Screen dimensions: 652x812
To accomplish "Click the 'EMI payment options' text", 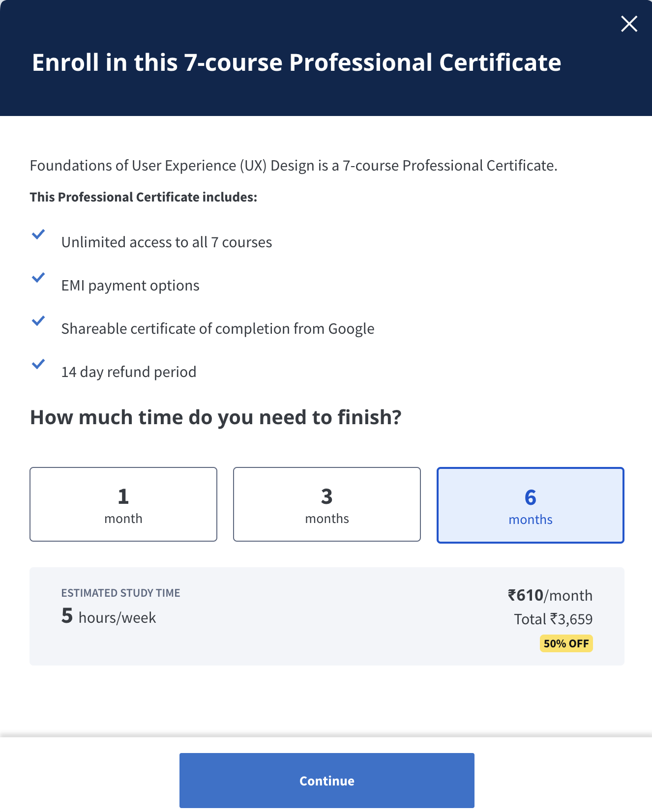I will 130,286.
